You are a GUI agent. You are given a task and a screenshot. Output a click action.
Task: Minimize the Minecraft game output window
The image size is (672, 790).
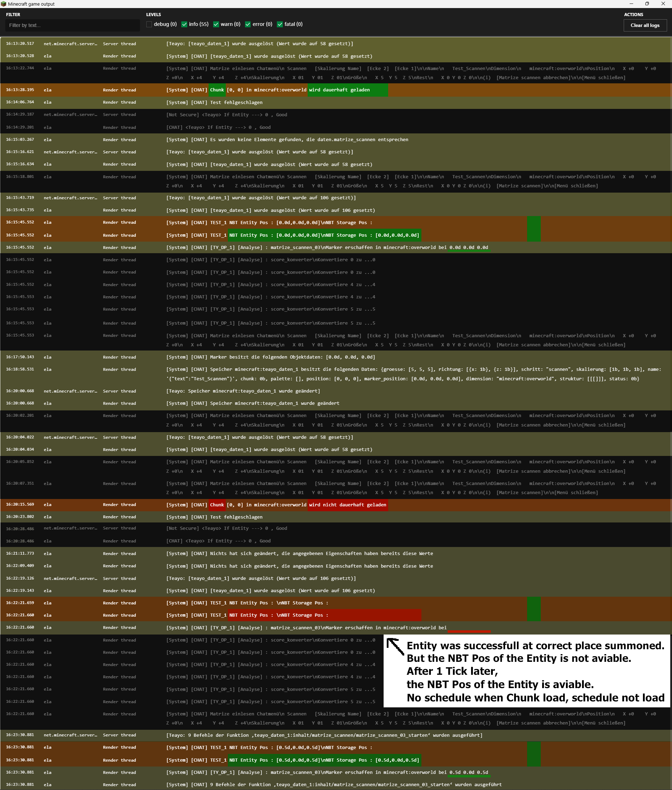click(x=631, y=4)
